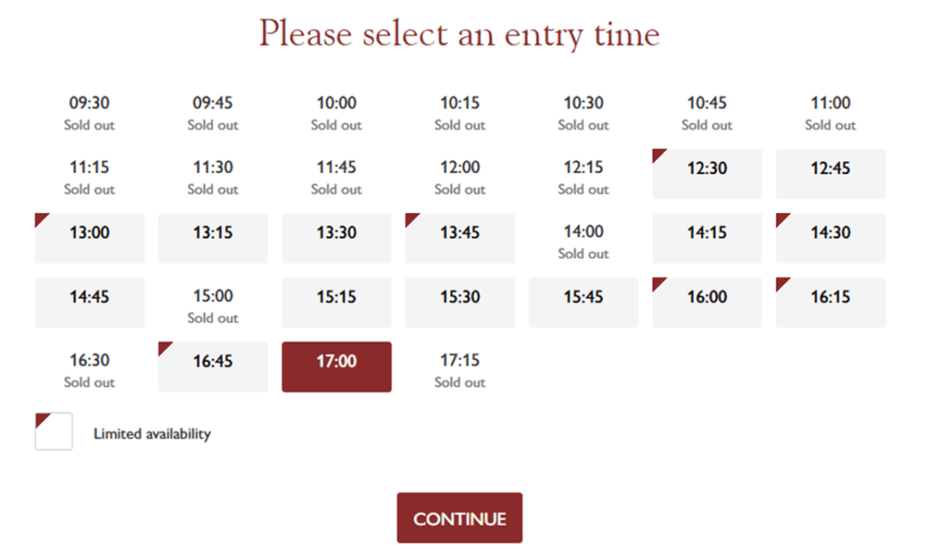Select the 15:45 time slot

[x=584, y=303]
